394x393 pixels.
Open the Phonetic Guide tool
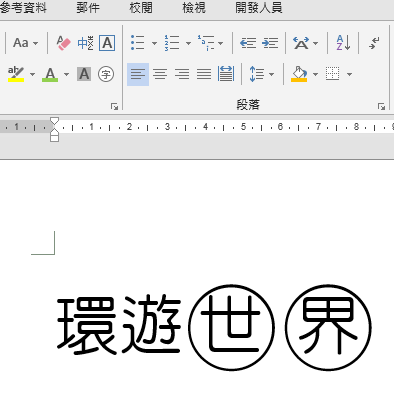tap(85, 43)
